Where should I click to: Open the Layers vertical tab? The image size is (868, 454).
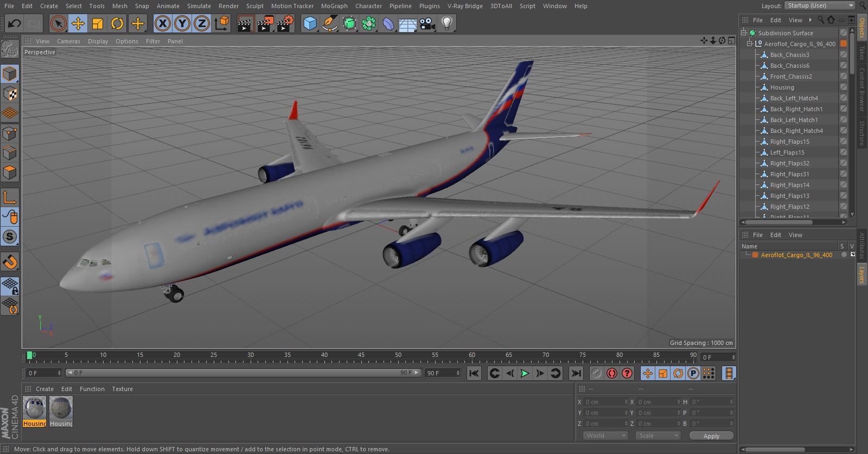point(862,275)
